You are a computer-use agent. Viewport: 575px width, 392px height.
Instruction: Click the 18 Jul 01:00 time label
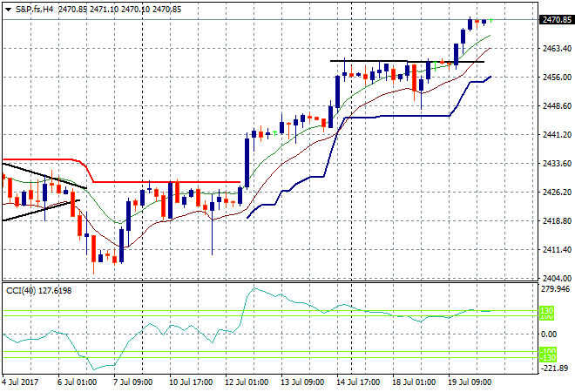(x=414, y=382)
